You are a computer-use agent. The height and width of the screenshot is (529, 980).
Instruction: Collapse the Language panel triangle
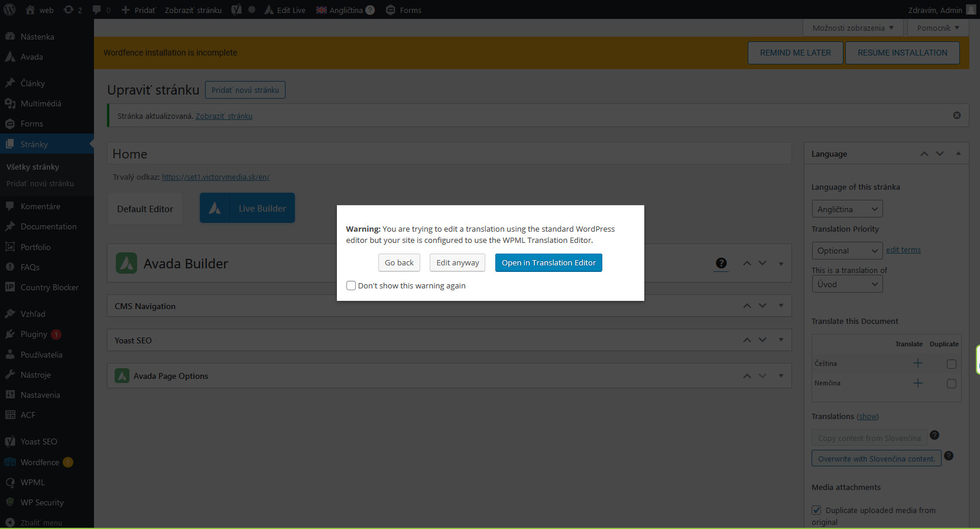tap(958, 154)
